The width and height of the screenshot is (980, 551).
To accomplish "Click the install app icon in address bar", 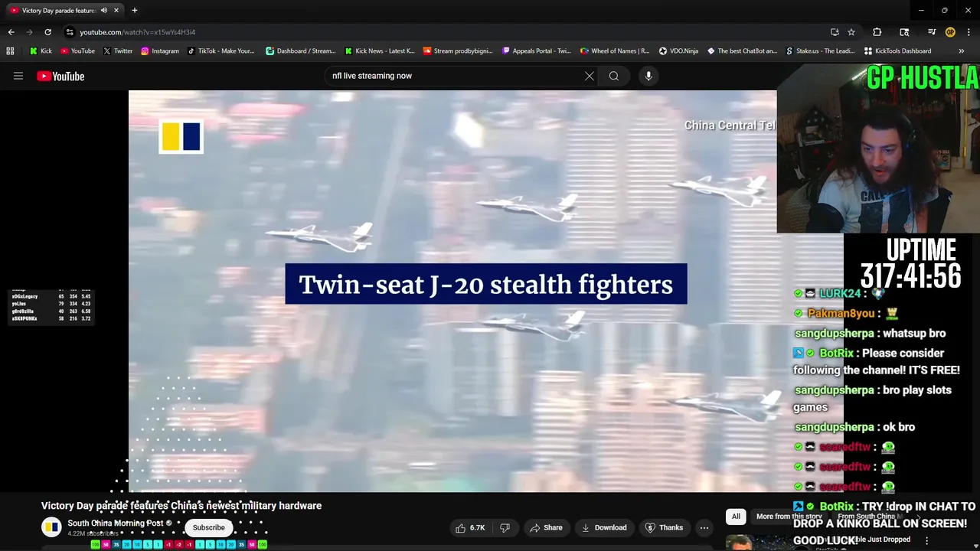I will tap(835, 32).
